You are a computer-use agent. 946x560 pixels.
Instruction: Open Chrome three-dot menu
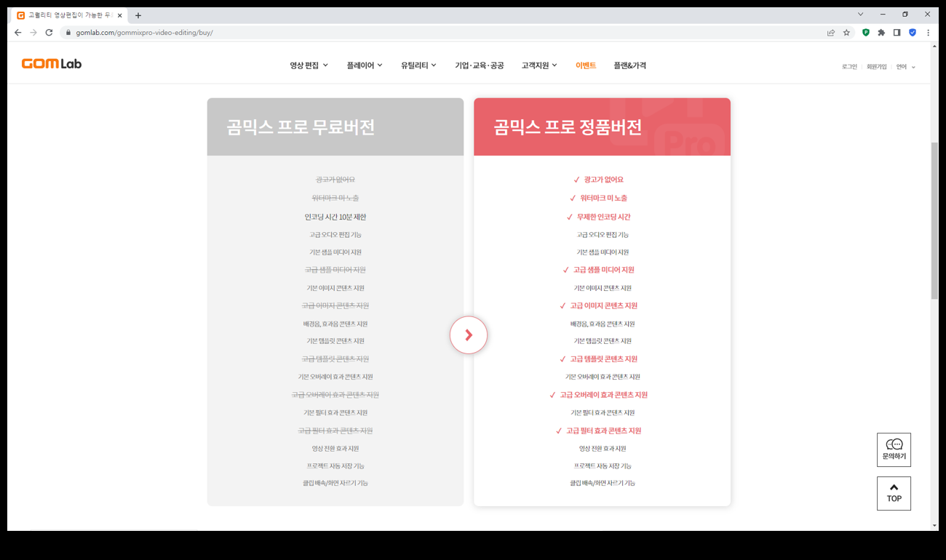pyautogui.click(x=928, y=33)
